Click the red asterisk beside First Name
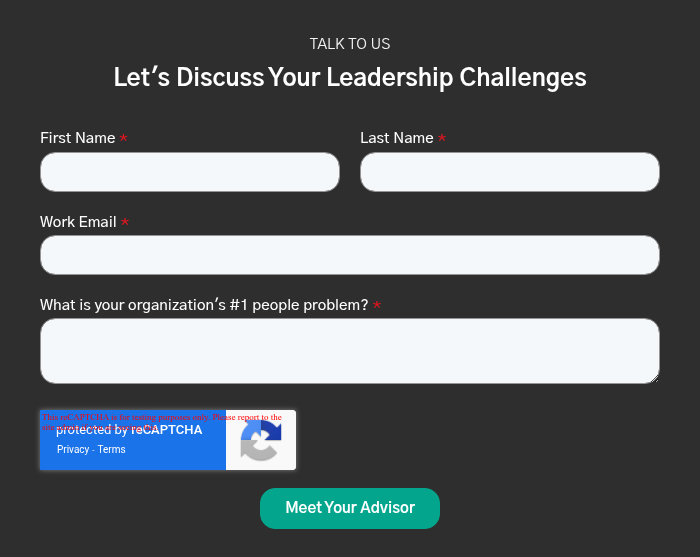Screen dimensions: 700x557 tap(124, 139)
